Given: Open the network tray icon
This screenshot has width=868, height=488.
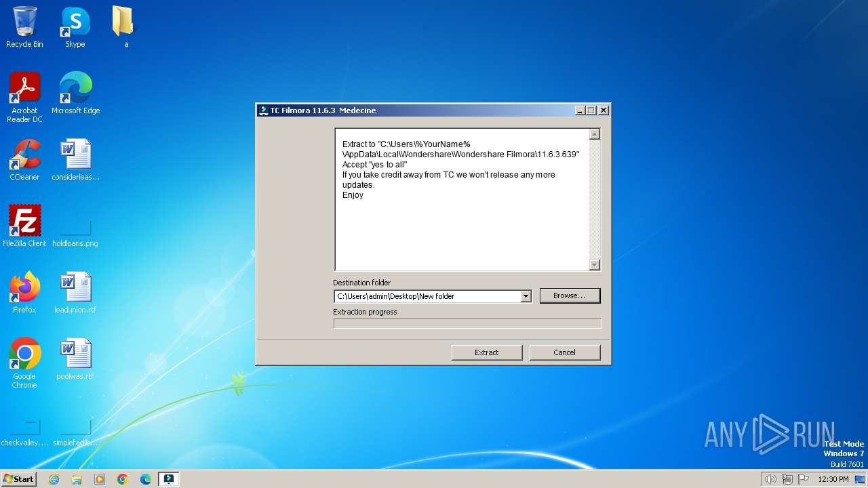Looking at the screenshot, I should pos(787,479).
